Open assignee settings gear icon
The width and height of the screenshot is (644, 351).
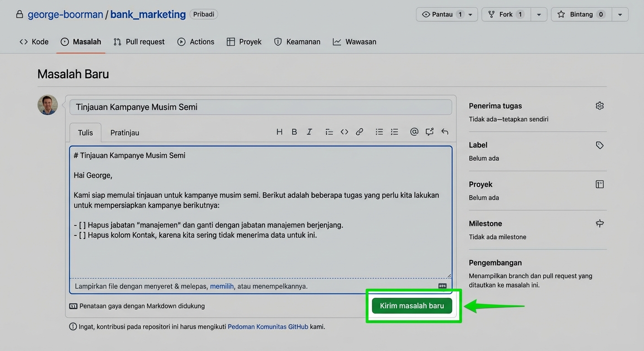[x=600, y=106]
